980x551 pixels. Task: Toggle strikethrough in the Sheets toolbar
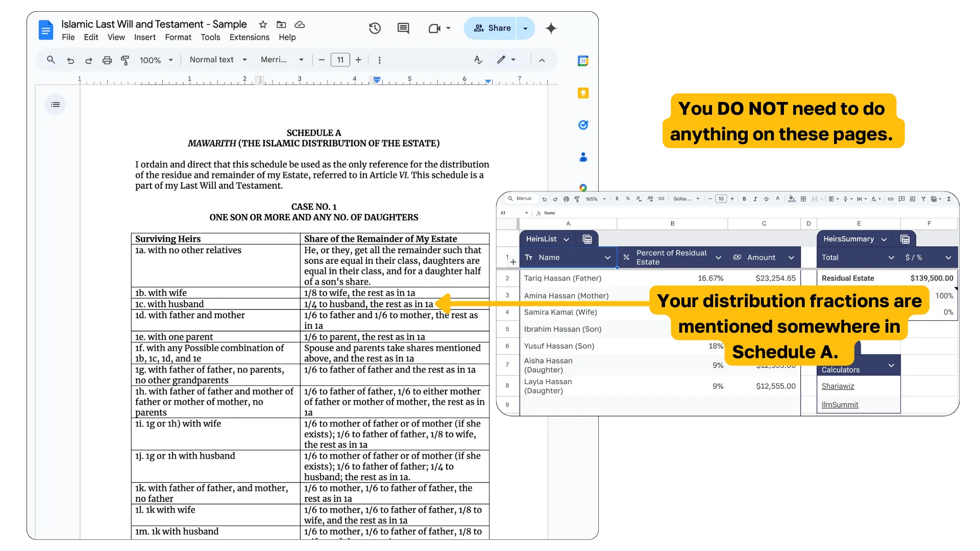pos(766,199)
